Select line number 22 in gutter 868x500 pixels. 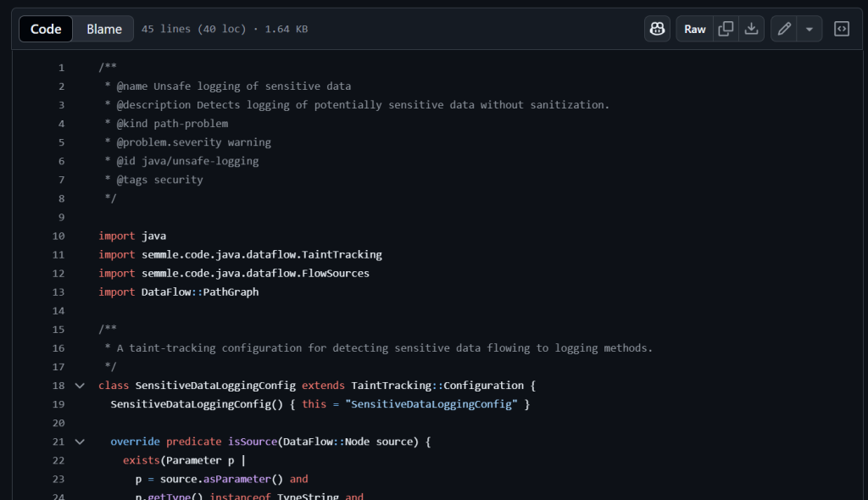point(58,460)
